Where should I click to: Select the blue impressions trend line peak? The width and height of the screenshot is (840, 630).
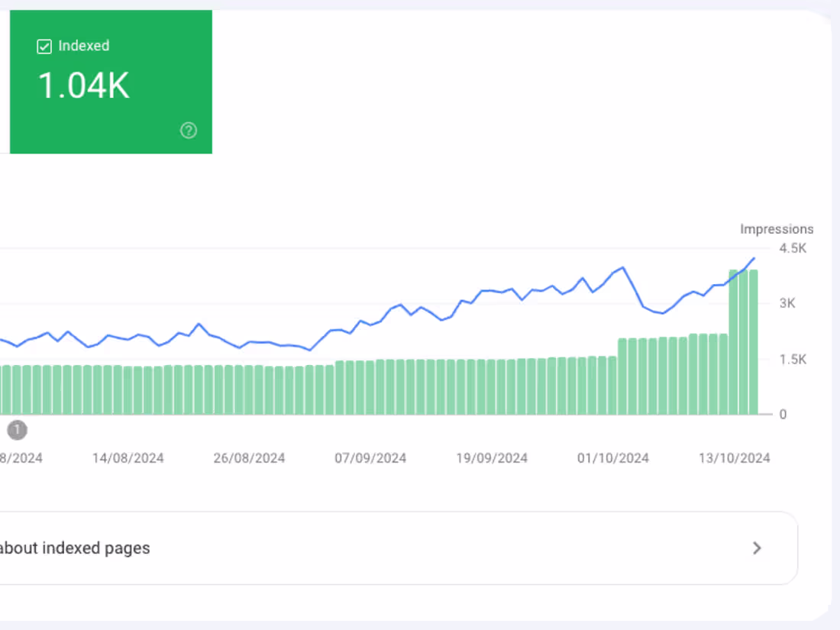[x=753, y=260]
